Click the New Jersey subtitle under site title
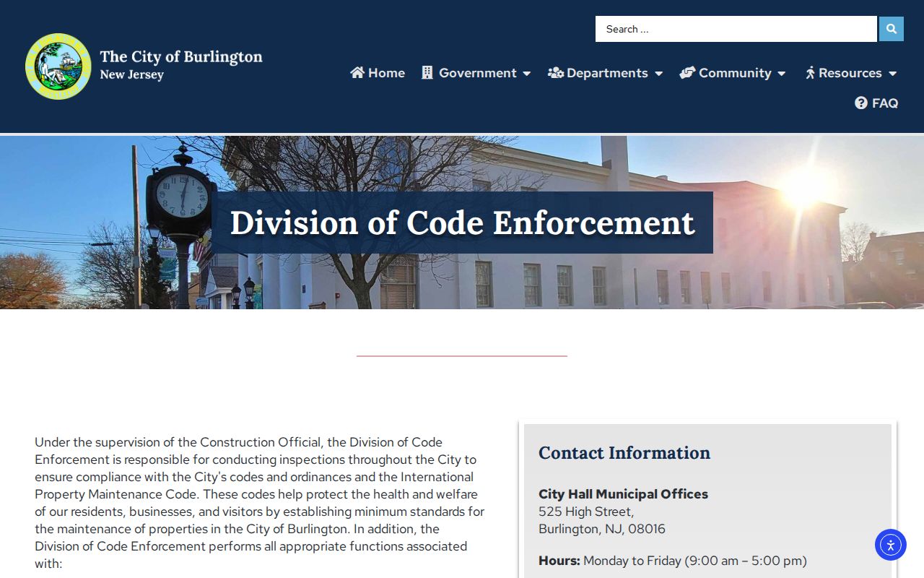The height and width of the screenshot is (578, 924). (x=131, y=75)
